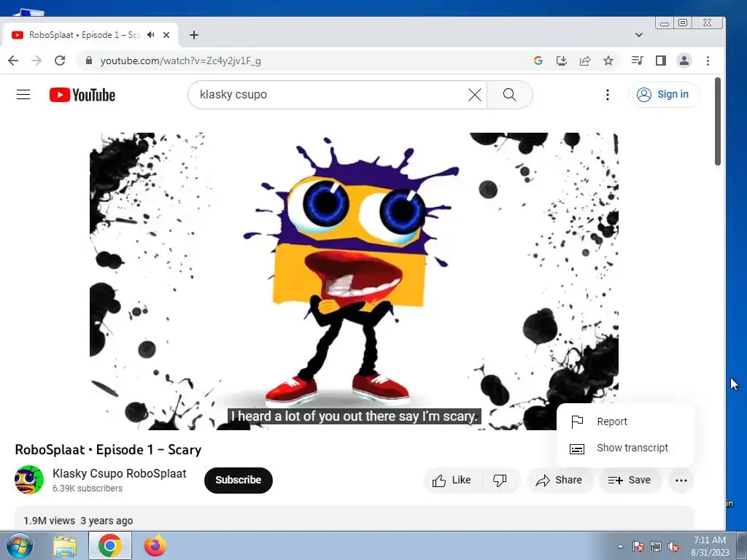747x560 pixels.
Task: Expand the tab search chevron
Action: coord(639,35)
